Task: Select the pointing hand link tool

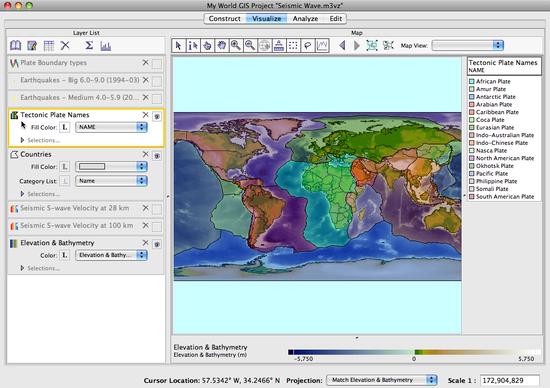Action: click(207, 46)
